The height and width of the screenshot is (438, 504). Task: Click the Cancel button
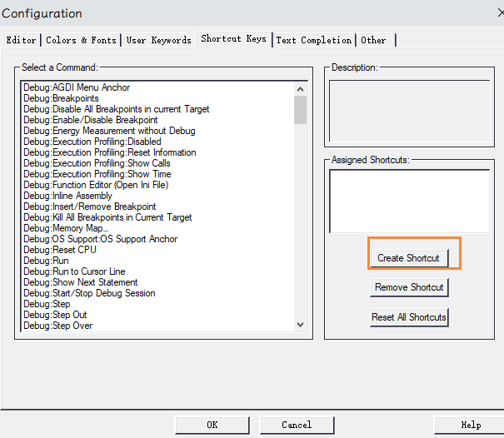coord(297,425)
